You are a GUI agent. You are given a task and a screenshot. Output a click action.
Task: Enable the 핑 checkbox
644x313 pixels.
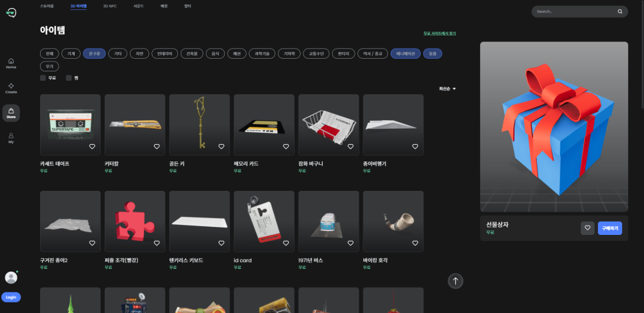tap(69, 77)
